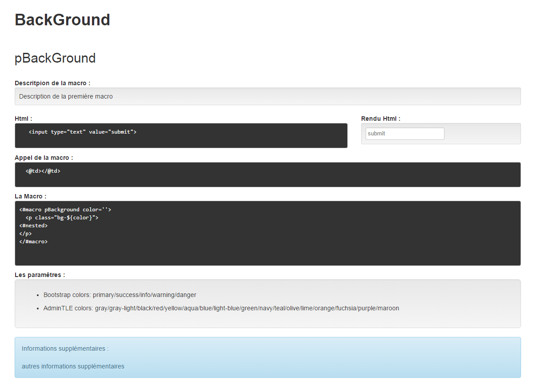Click the pBackGround section title
Viewport: 541px width, 392px height.
(x=55, y=58)
